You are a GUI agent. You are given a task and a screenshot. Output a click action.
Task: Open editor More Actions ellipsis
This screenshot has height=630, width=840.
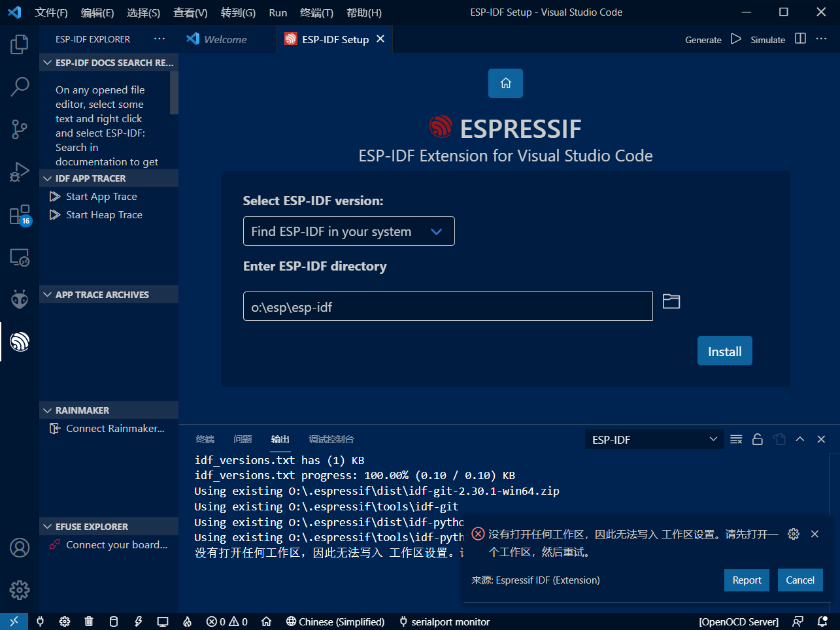821,39
